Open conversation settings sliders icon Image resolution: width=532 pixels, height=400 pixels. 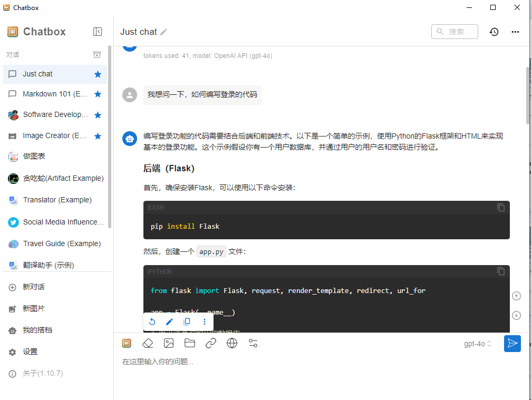[253, 343]
